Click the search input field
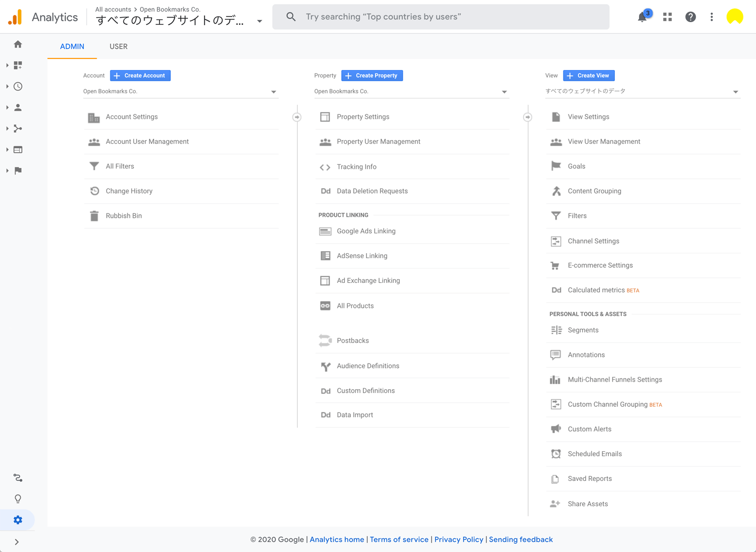The width and height of the screenshot is (756, 552). [441, 17]
